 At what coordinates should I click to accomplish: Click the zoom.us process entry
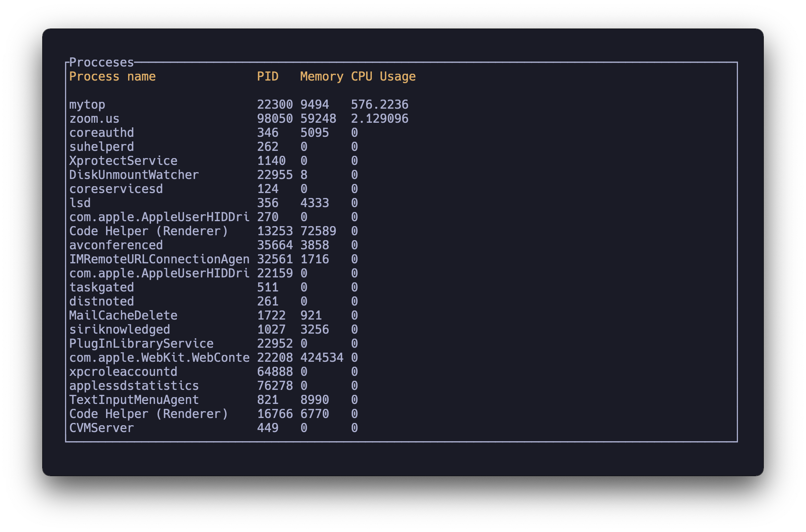94,118
